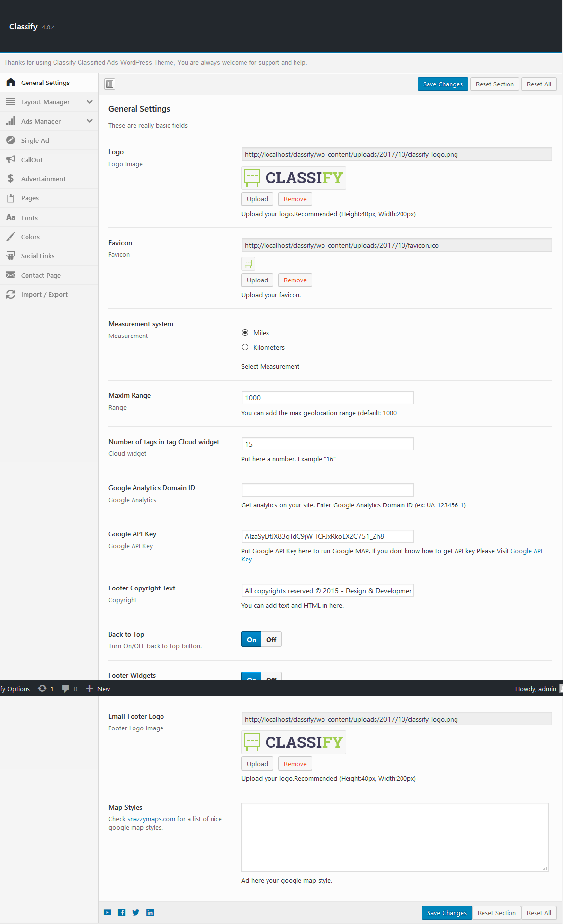Viewport: 563px width, 924px height.
Task: Click the Email Footer Logo preview image
Action: click(294, 742)
